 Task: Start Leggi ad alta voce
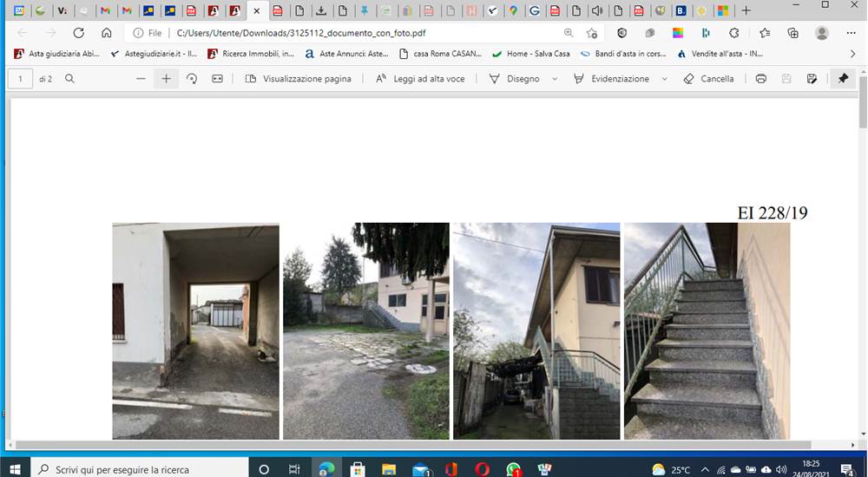pyautogui.click(x=420, y=79)
